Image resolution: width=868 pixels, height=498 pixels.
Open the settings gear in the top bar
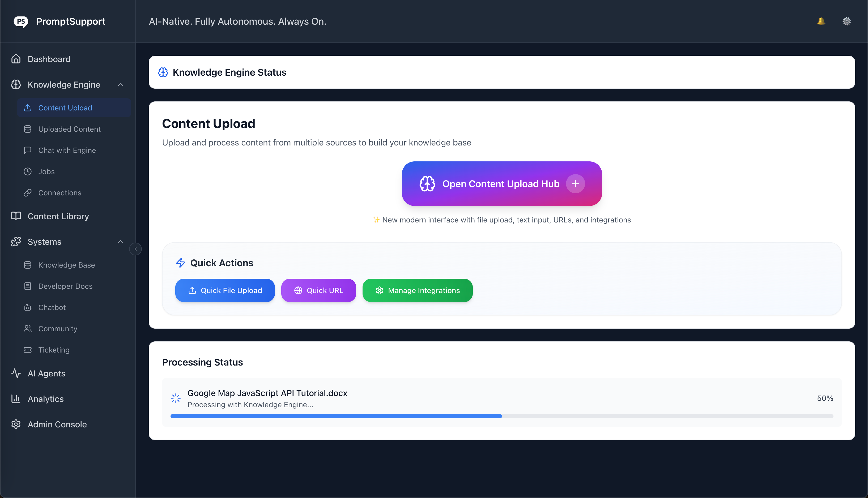(846, 21)
